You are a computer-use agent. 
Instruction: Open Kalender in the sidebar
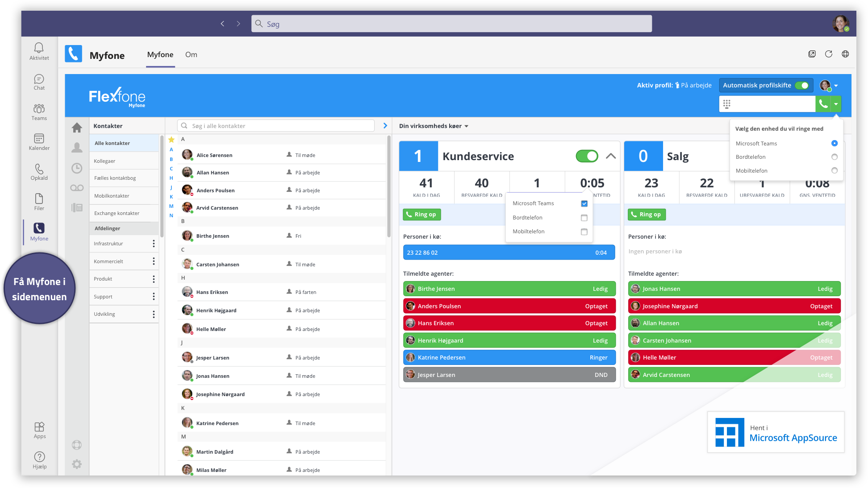click(x=39, y=142)
